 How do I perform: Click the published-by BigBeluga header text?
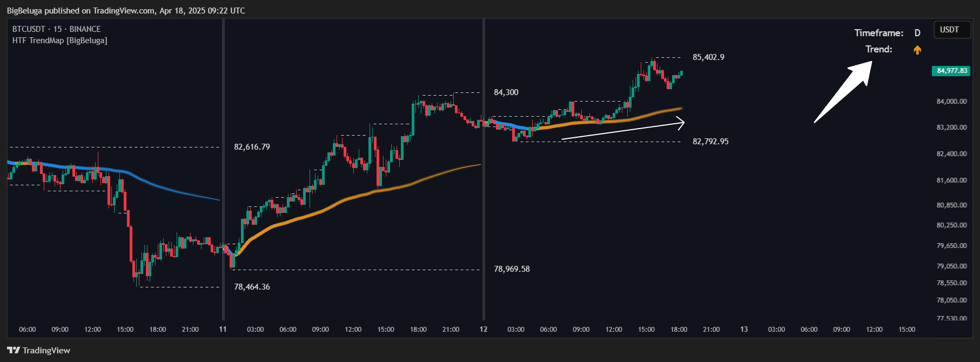tap(126, 11)
